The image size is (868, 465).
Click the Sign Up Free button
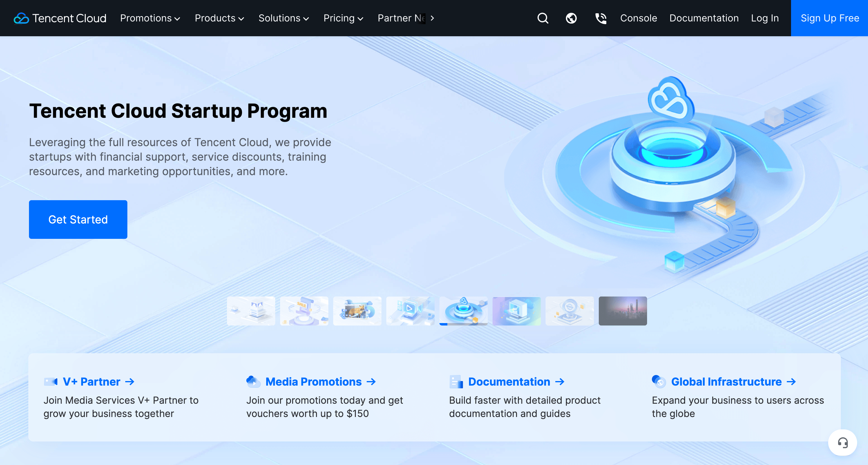click(830, 18)
